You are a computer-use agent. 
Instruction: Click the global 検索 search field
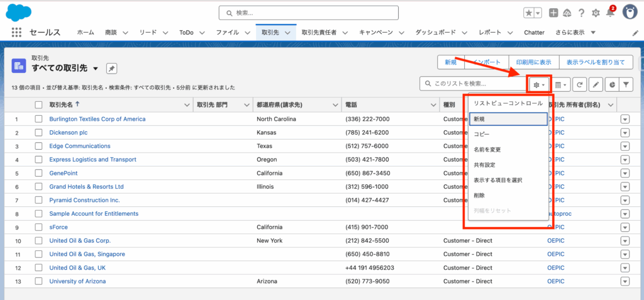pyautogui.click(x=308, y=13)
